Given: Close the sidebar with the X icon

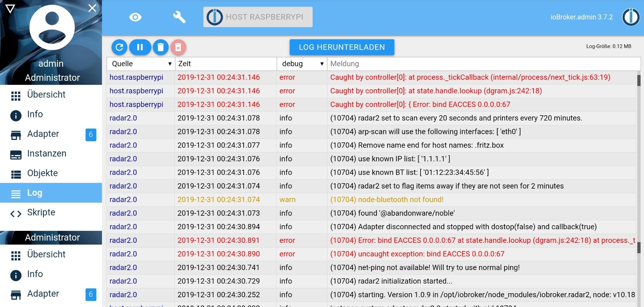Looking at the screenshot, I should pyautogui.click(x=92, y=8).
